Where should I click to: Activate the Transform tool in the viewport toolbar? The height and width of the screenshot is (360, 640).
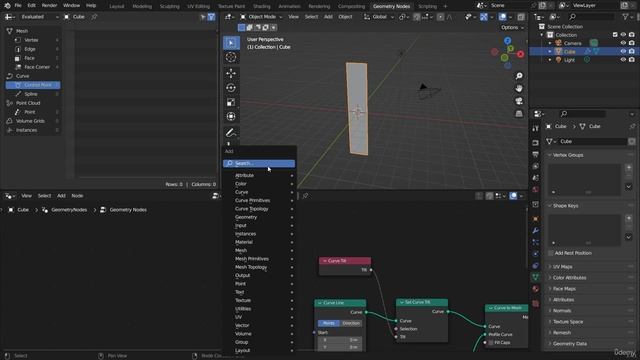[x=231, y=116]
